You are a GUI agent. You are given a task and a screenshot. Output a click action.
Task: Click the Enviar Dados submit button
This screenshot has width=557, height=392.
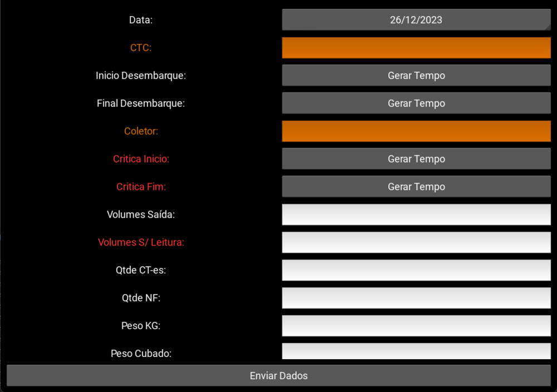tap(278, 375)
